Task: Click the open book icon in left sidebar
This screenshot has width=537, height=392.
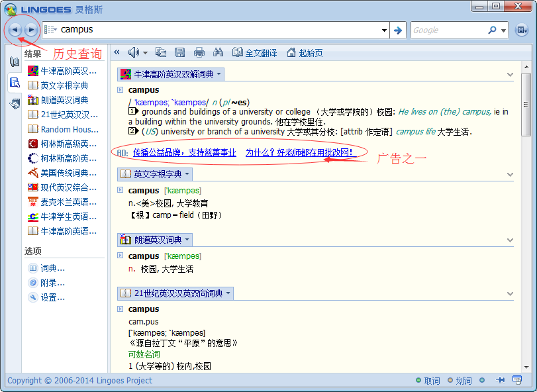Action: (15, 62)
